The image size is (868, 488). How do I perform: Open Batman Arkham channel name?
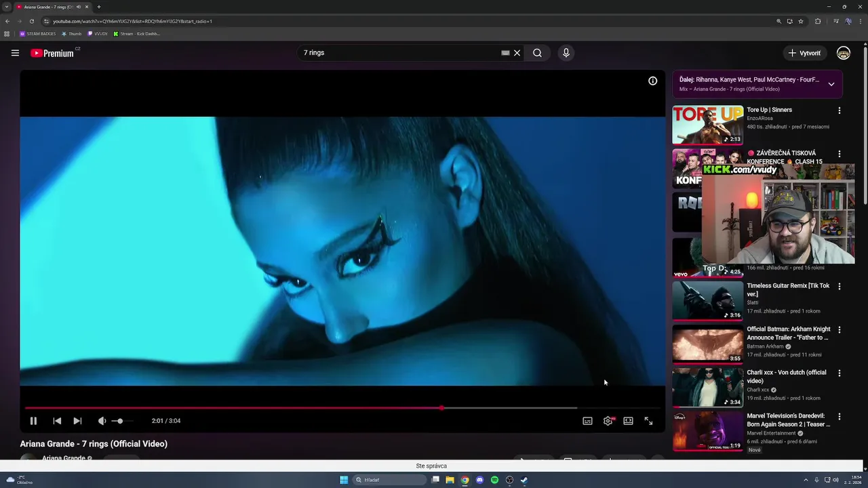765,346
